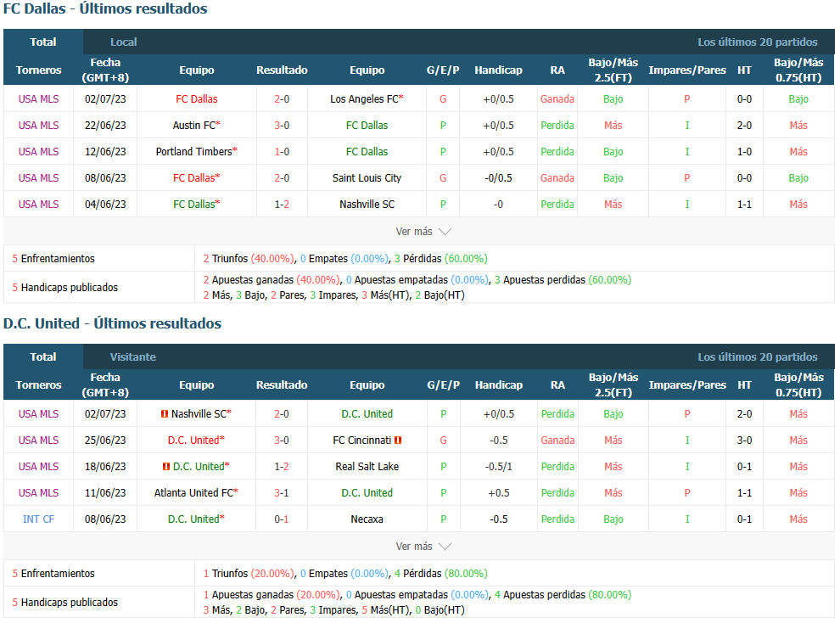Click the red card icon before D.C. United, Real Salt Lake row
This screenshot has width=840, height=623.
pos(166,467)
